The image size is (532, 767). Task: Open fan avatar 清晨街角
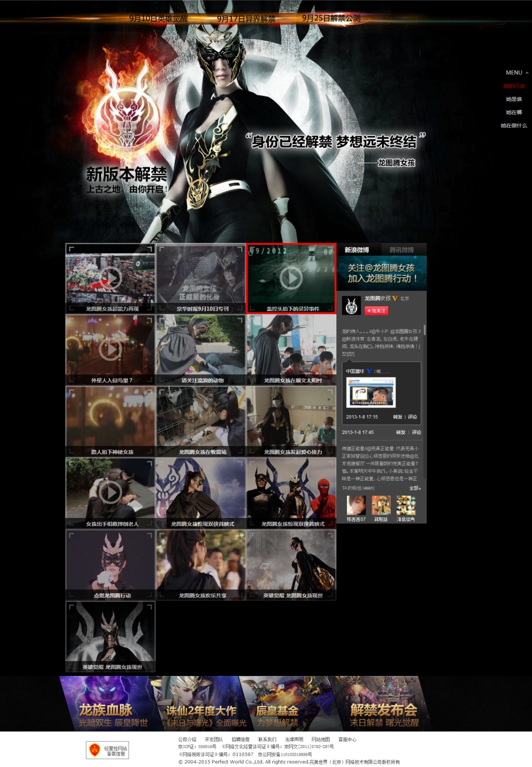click(x=406, y=506)
